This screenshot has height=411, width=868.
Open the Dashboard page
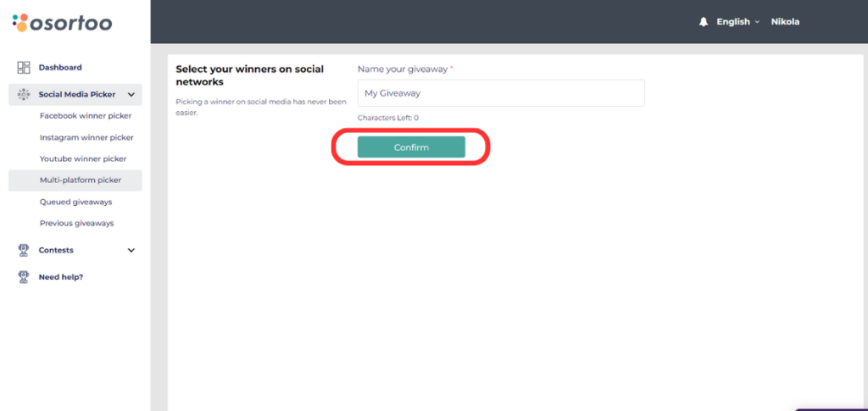pos(60,68)
